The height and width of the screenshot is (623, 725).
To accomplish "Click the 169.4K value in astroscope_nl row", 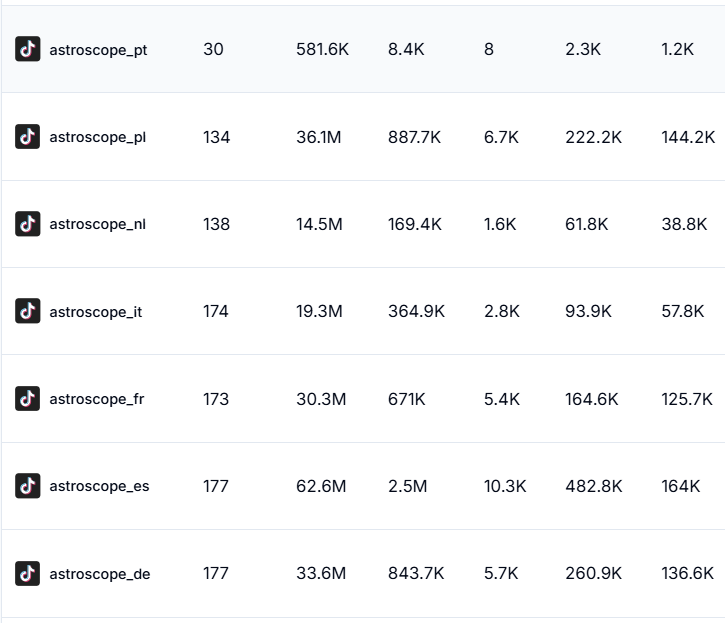I will pos(414,224).
